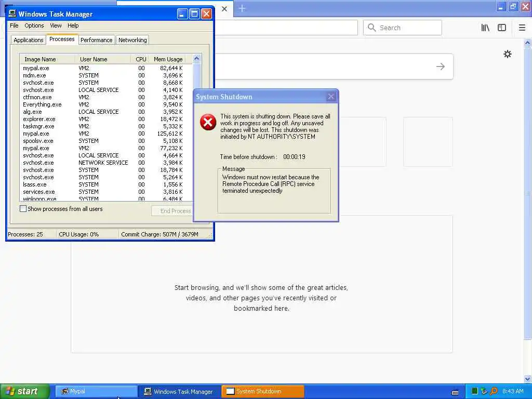Sort processes by CPU column header
Viewport: 532px width, 399px height.
(140, 59)
